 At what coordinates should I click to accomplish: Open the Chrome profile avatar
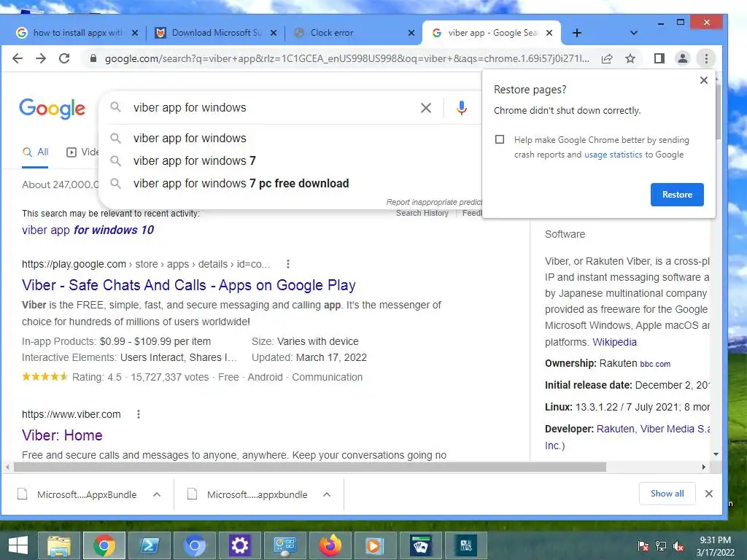683,58
